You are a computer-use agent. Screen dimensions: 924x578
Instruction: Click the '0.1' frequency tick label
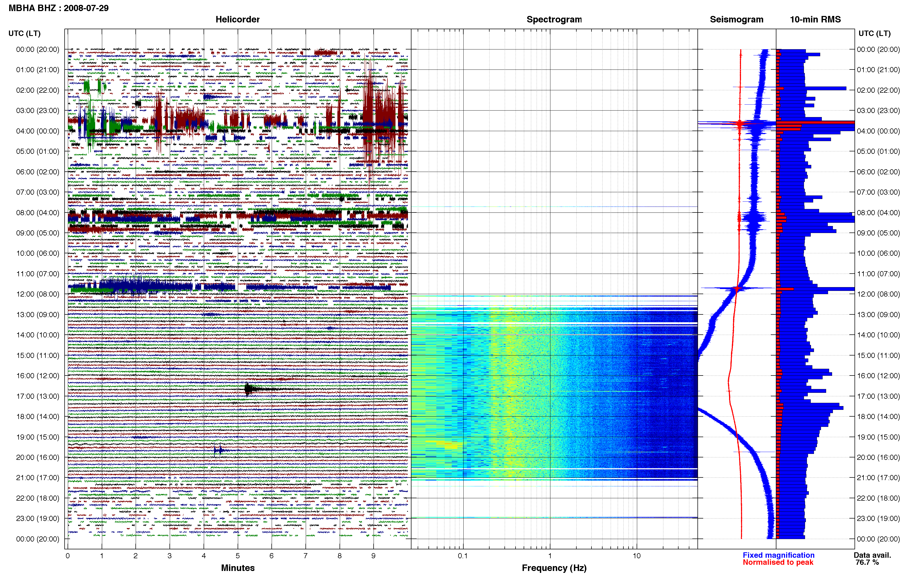(463, 556)
